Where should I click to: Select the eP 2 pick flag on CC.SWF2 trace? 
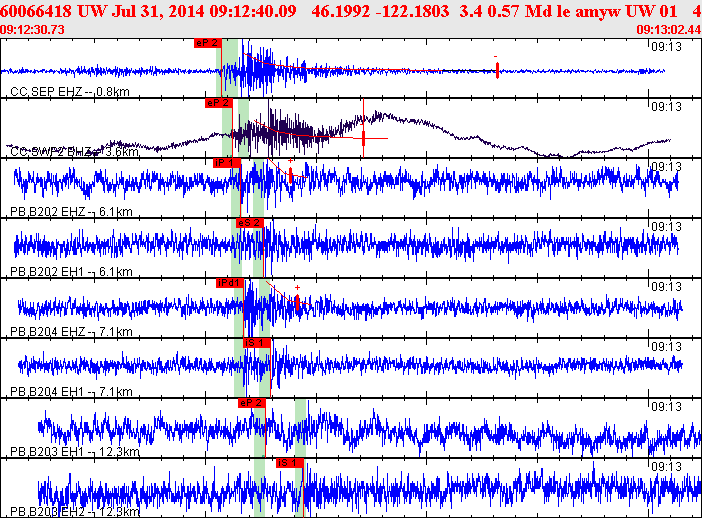pyautogui.click(x=219, y=103)
